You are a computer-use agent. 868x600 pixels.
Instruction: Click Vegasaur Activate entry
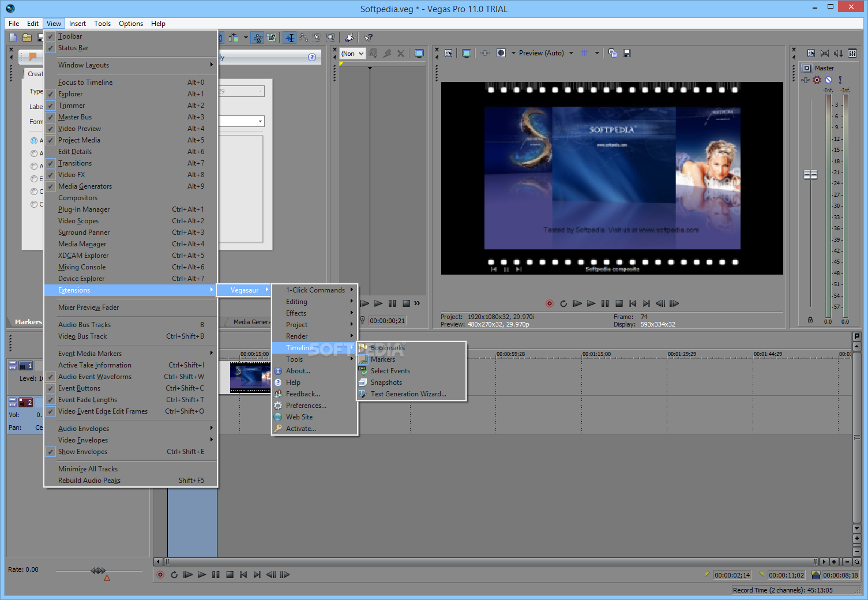[314, 429]
